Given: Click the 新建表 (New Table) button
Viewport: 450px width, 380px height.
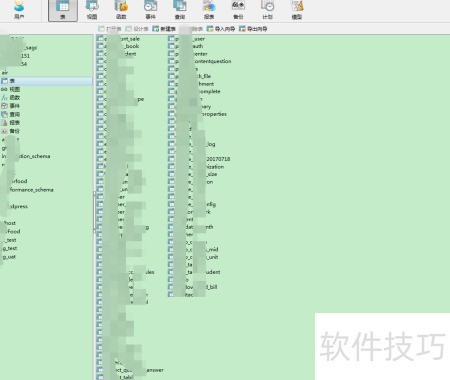Looking at the screenshot, I should (164, 29).
